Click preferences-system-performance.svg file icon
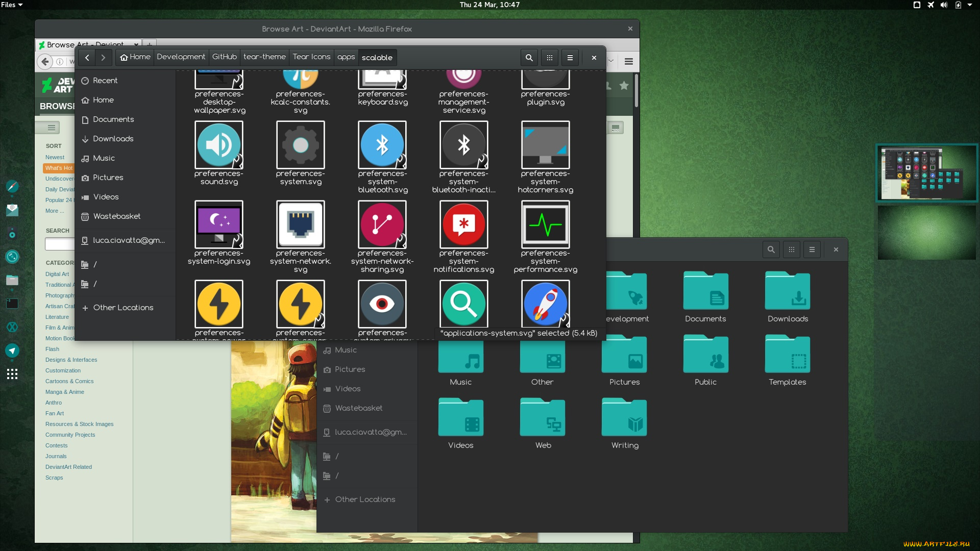Image resolution: width=980 pixels, height=551 pixels. coord(545,225)
